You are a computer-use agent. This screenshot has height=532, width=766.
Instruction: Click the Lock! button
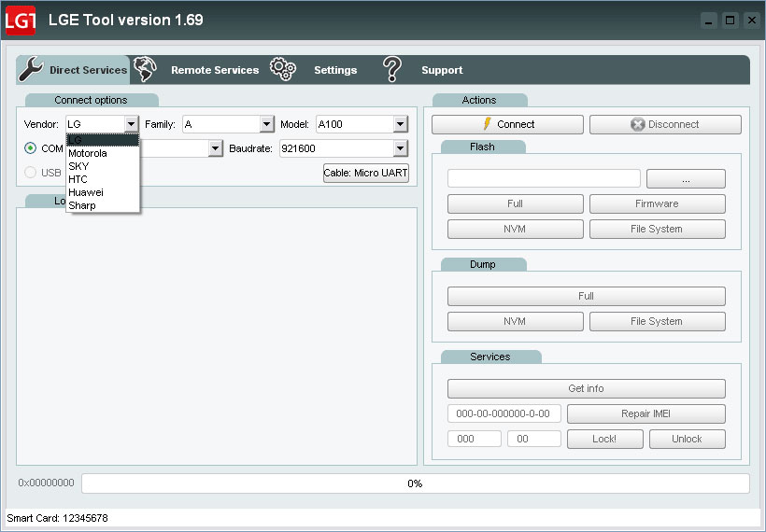(x=604, y=439)
